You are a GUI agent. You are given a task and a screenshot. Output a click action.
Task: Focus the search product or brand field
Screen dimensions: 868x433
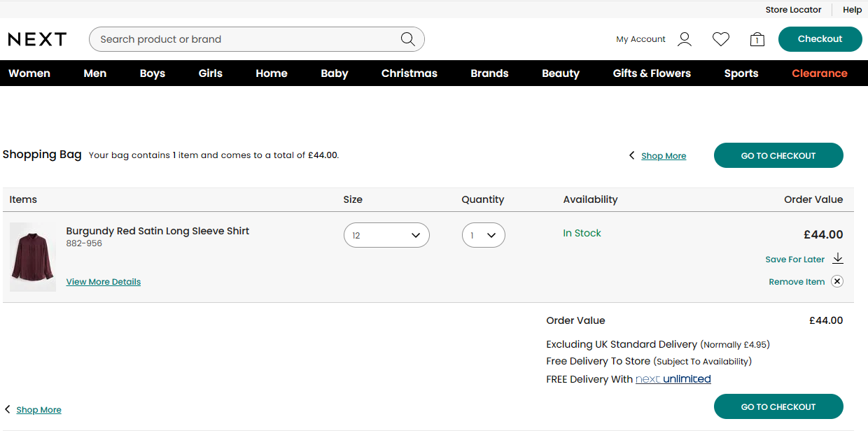pyautogui.click(x=245, y=39)
